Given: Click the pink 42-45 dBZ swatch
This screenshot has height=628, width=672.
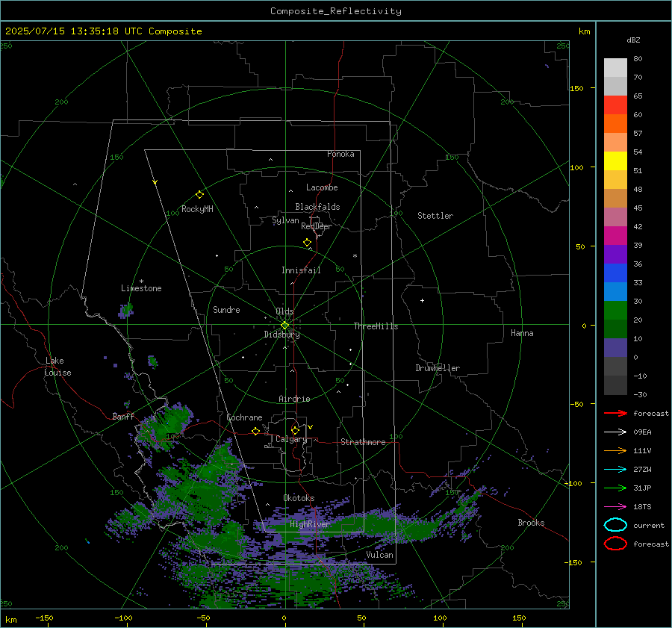Looking at the screenshot, I should point(615,217).
